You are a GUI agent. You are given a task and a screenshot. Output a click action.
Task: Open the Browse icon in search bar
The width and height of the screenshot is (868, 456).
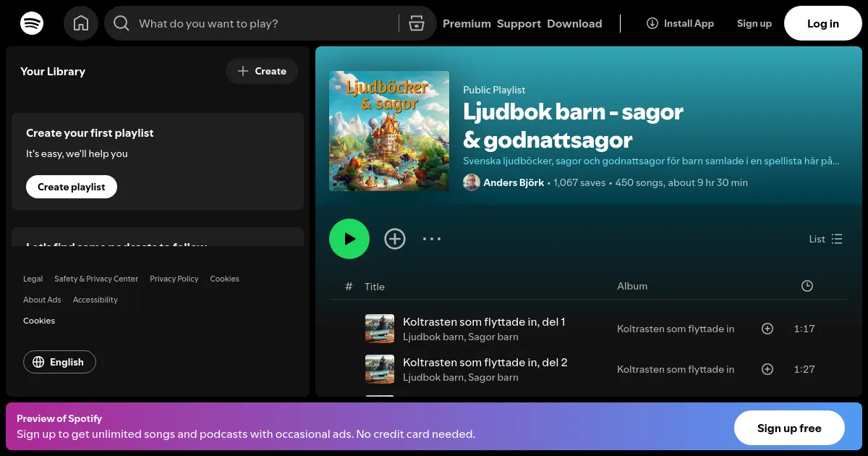[416, 23]
